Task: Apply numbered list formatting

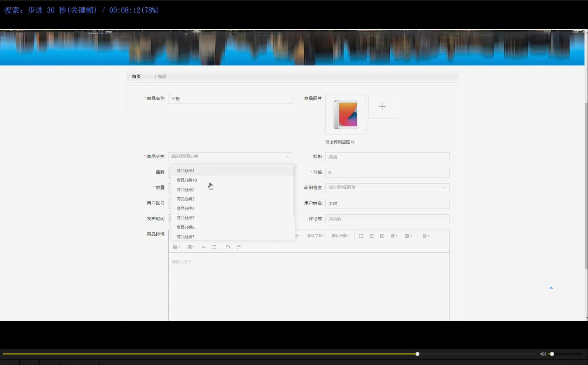Action: [372, 236]
